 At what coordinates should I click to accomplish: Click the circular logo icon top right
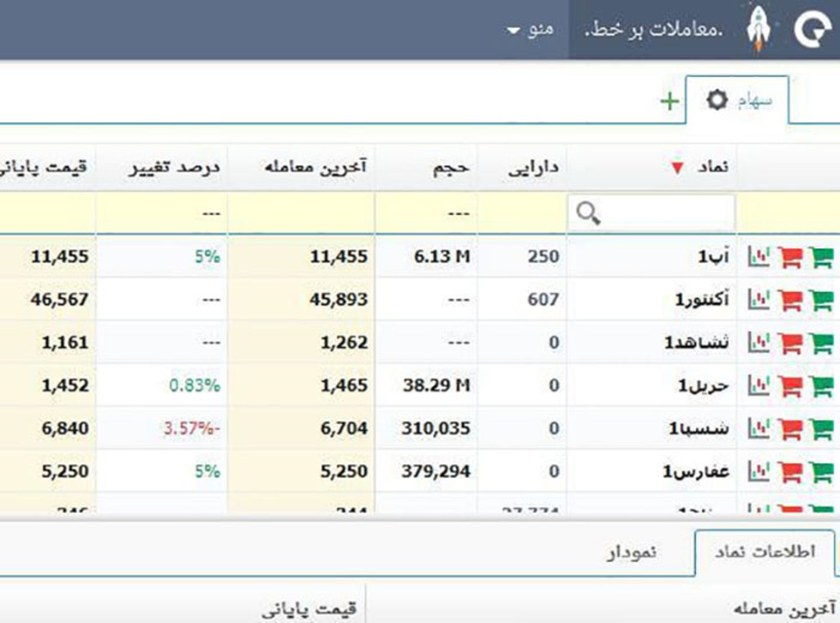tap(814, 28)
